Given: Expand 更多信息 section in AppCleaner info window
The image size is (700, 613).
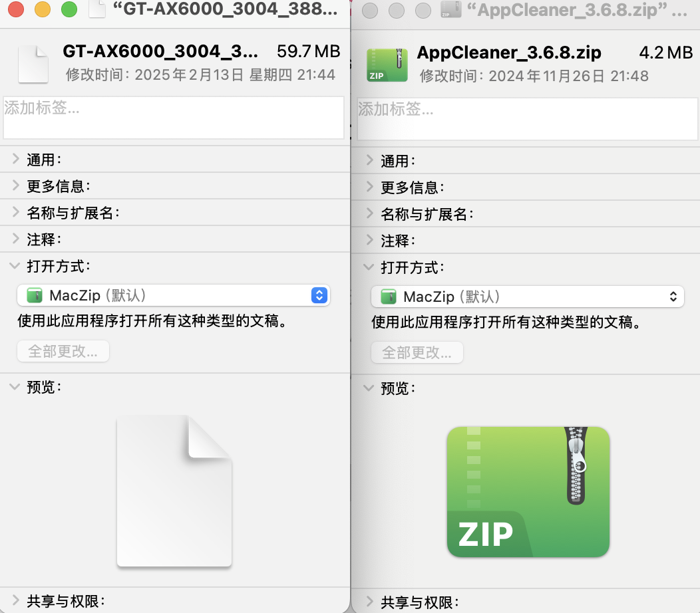Looking at the screenshot, I should (370, 187).
